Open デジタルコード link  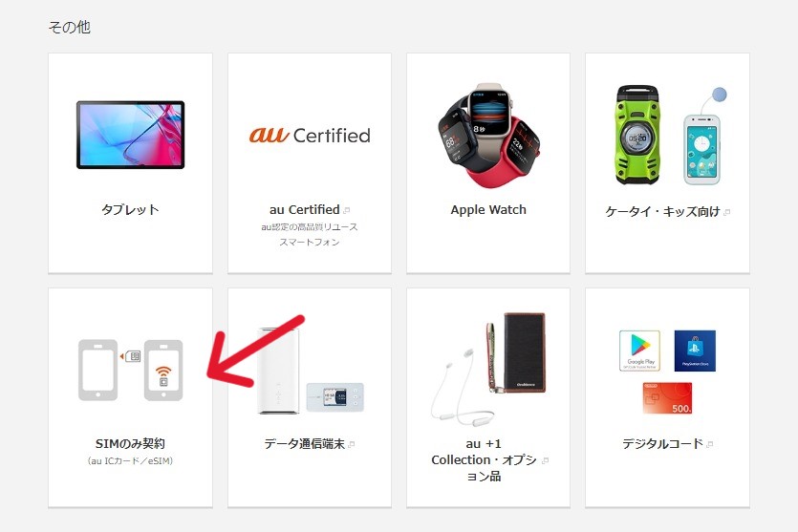[x=662, y=443]
